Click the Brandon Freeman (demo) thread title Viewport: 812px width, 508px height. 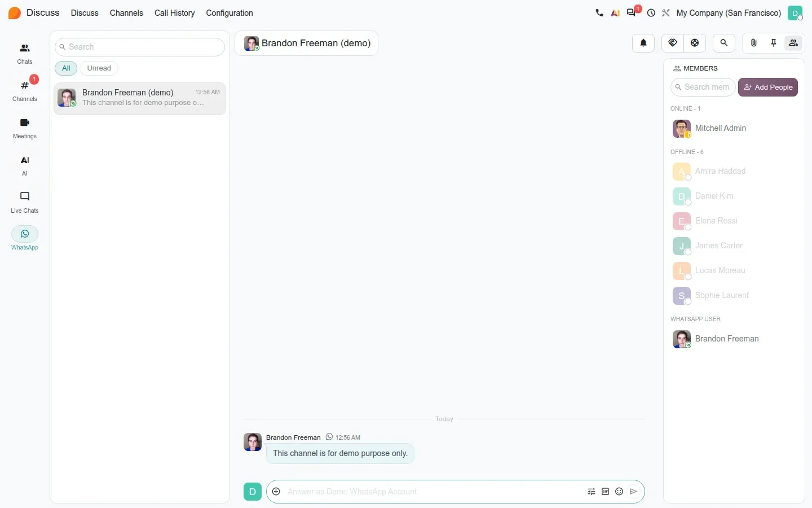click(x=316, y=43)
